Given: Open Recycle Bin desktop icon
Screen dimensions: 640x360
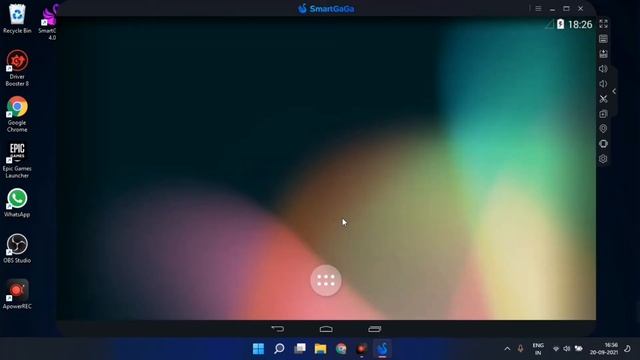Looking at the screenshot, I should pos(17,19).
